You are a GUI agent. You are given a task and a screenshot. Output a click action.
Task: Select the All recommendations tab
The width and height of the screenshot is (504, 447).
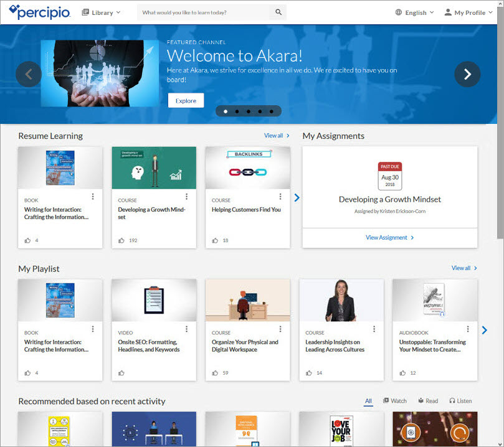pyautogui.click(x=368, y=401)
